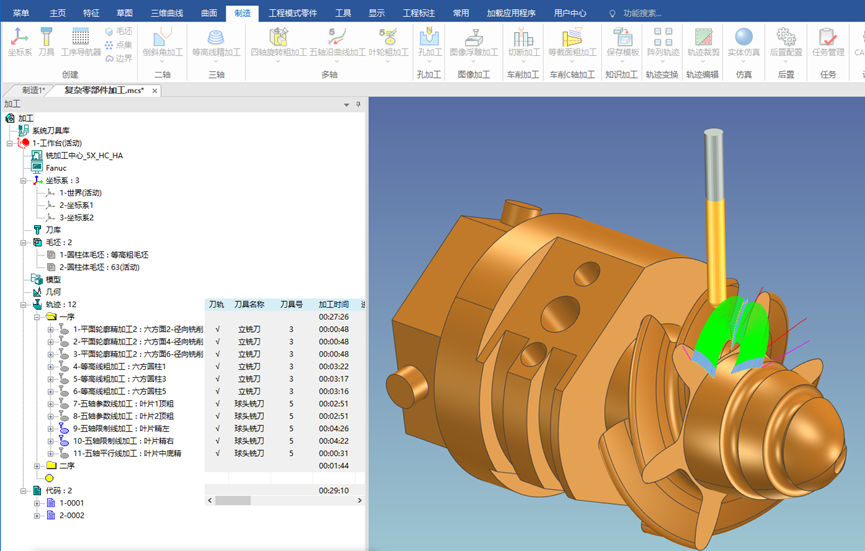Expand the 1-0001 code node
865x551 pixels.
pyautogui.click(x=37, y=503)
